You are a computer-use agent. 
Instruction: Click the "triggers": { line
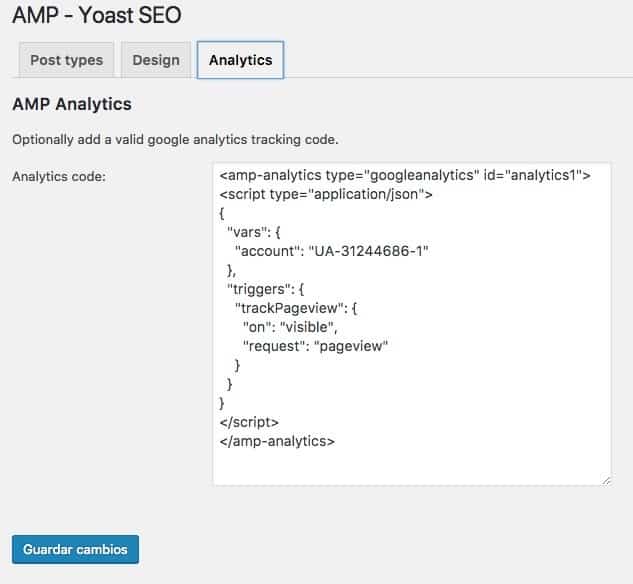[x=266, y=289]
